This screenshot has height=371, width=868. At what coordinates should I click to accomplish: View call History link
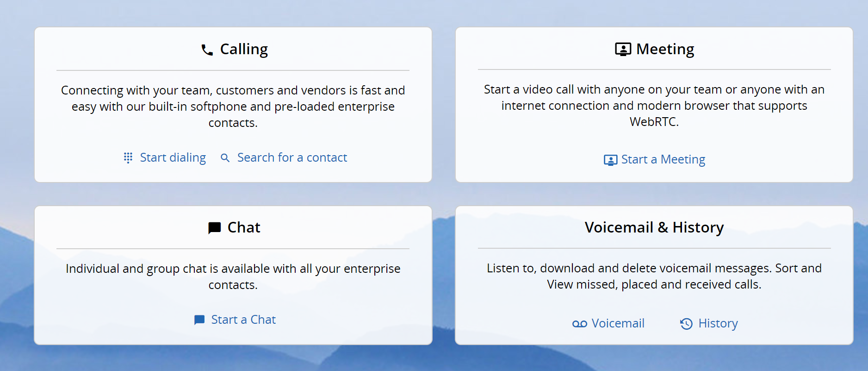click(x=718, y=323)
